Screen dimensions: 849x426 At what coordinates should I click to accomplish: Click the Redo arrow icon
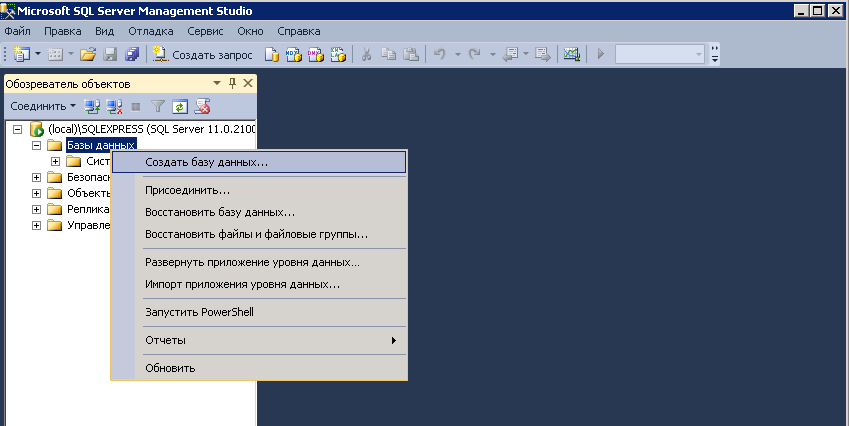coord(475,54)
